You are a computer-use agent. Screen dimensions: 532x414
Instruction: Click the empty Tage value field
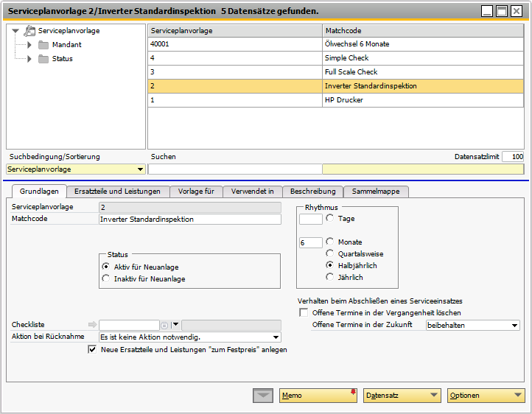(311, 219)
